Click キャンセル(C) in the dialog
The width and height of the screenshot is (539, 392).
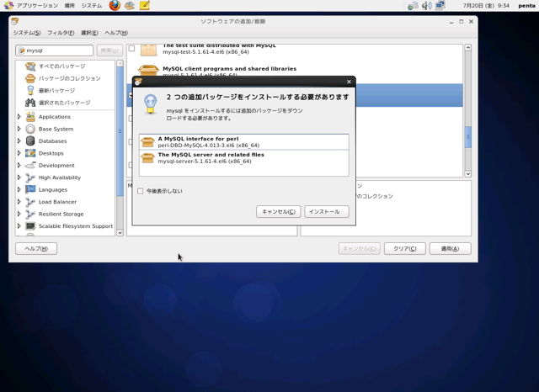pos(279,211)
